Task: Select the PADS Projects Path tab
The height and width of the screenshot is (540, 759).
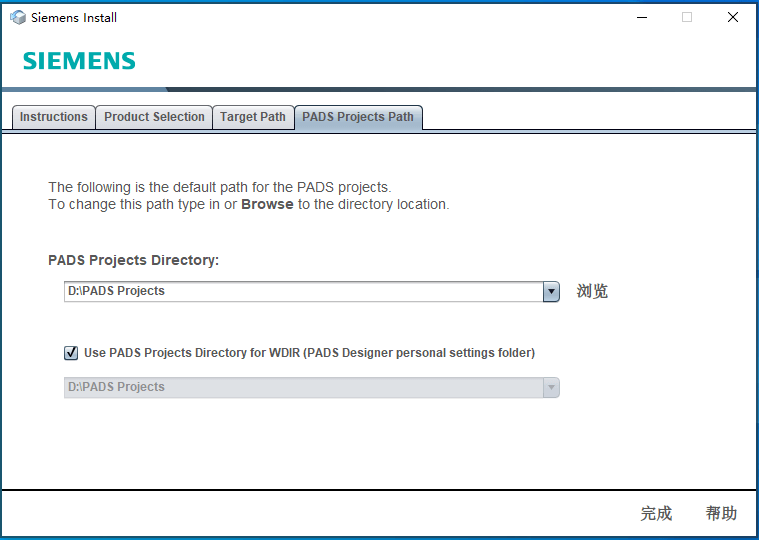Action: pos(358,117)
